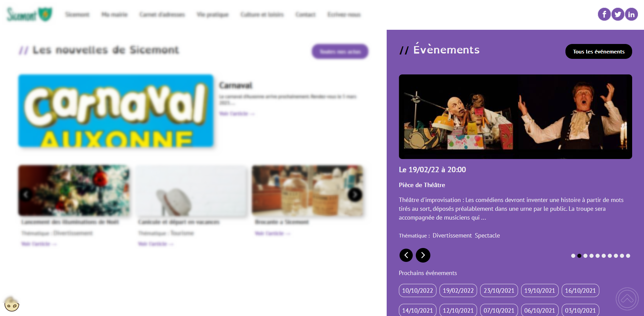Open the theatre event photo
644x316 pixels.
pyautogui.click(x=515, y=117)
